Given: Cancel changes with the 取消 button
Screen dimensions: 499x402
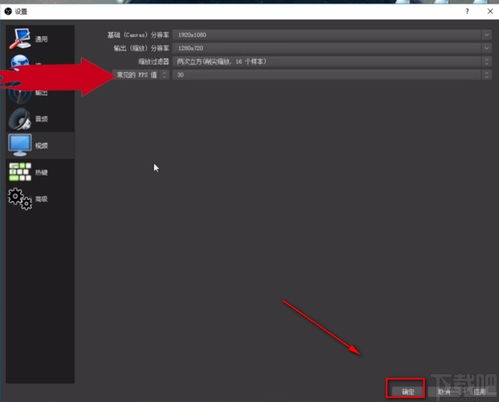Looking at the screenshot, I should [x=444, y=391].
